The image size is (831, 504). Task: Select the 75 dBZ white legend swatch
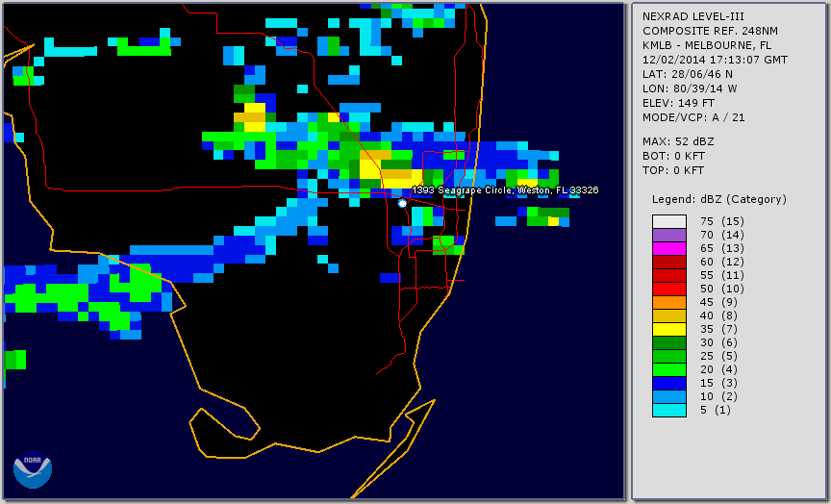point(669,221)
